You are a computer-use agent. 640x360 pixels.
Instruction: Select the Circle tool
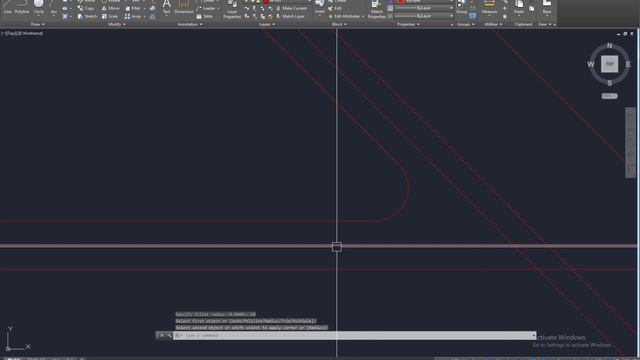coord(38,7)
